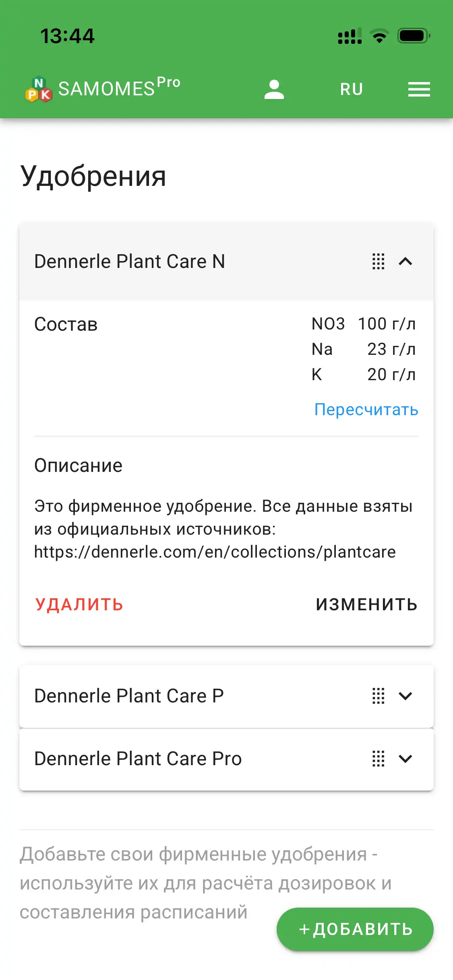Viewport: 453px width, 980px height.
Task: Tap the SAMOMES Pro title text
Action: [119, 88]
